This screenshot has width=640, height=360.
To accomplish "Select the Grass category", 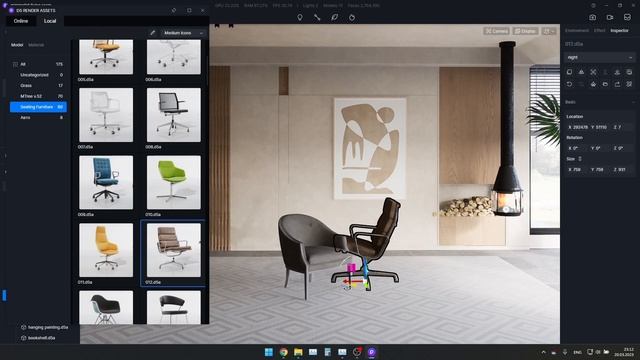I will [38, 86].
